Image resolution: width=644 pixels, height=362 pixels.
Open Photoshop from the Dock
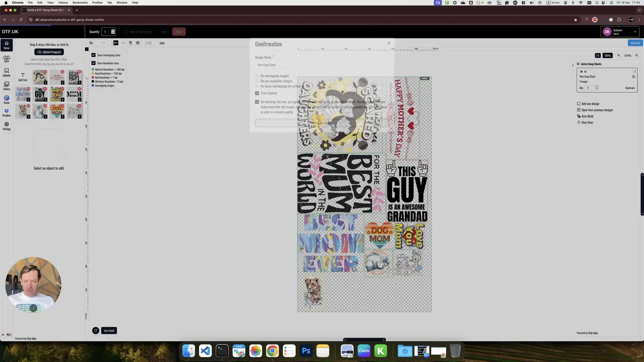coord(306,351)
